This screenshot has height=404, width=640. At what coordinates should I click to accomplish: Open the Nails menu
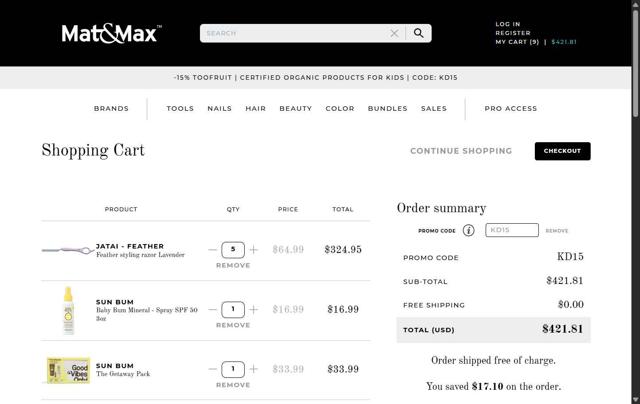tap(220, 109)
